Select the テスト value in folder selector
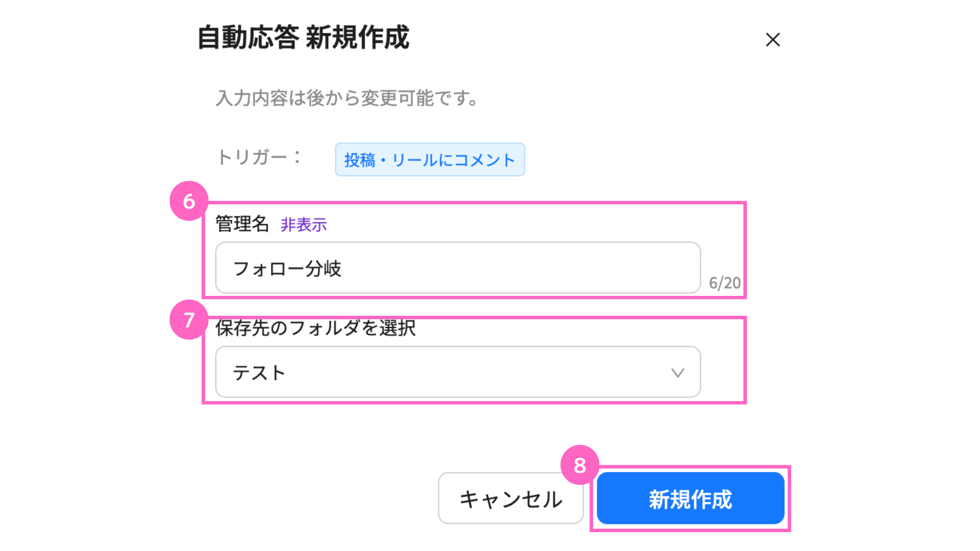This screenshot has width=980, height=551. [x=259, y=373]
